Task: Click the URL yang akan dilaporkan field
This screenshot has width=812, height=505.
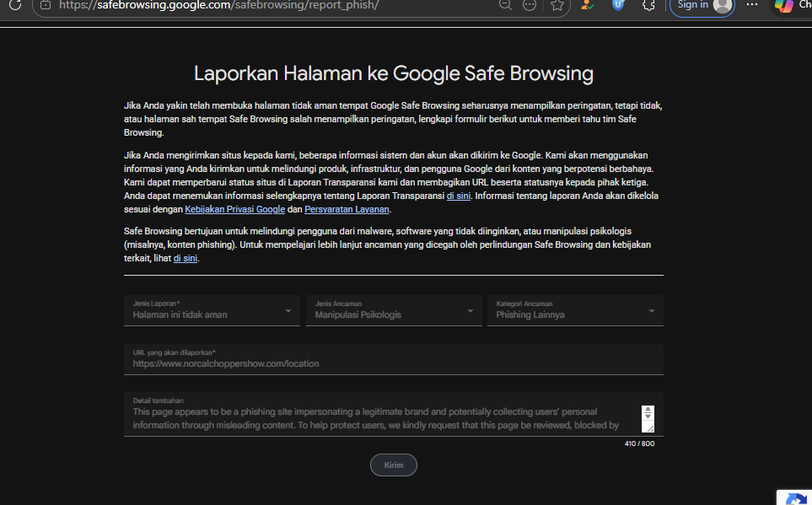Action: click(x=394, y=359)
